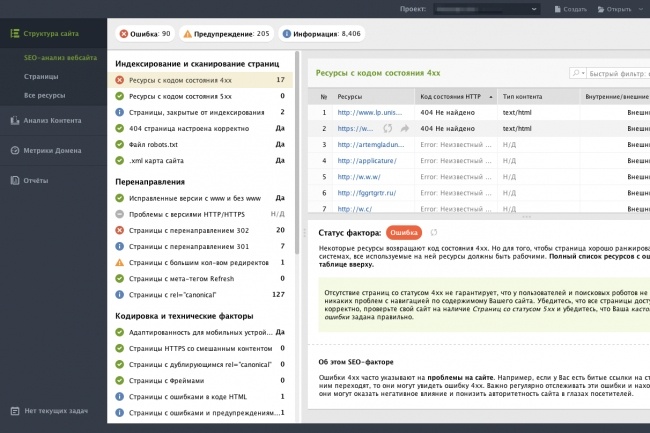Click the green check icon of Файл robots.txt
The height and width of the screenshot is (433, 650).
[119, 144]
